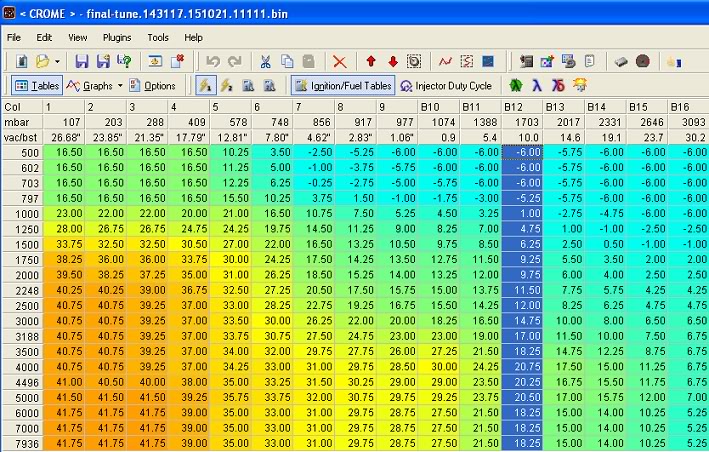This screenshot has width=709, height=452.
Task: Select column header B10
Action: [439, 107]
